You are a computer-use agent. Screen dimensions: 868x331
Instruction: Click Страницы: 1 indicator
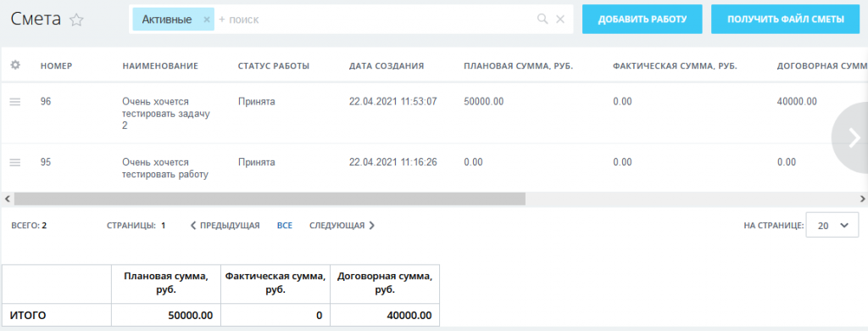136,226
